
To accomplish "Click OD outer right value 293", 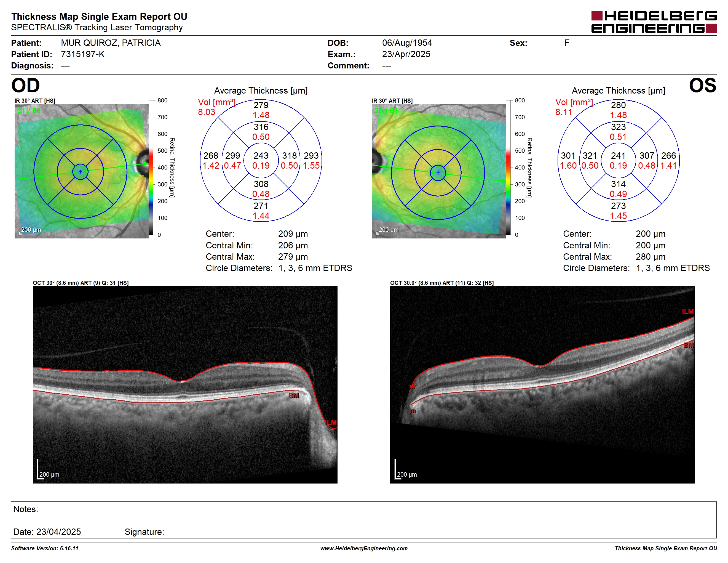I will [x=311, y=156].
